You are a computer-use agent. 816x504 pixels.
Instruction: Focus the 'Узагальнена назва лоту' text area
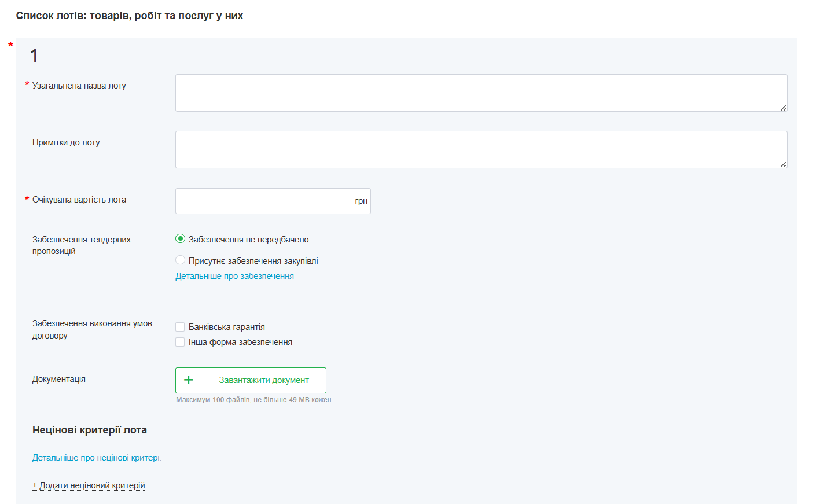(480, 93)
